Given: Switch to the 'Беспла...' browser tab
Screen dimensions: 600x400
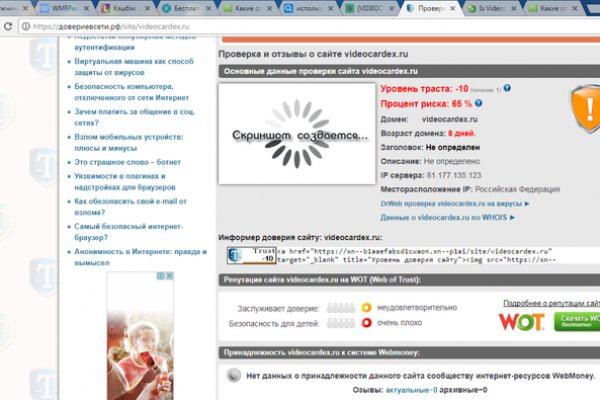Looking at the screenshot, I should click(181, 7).
